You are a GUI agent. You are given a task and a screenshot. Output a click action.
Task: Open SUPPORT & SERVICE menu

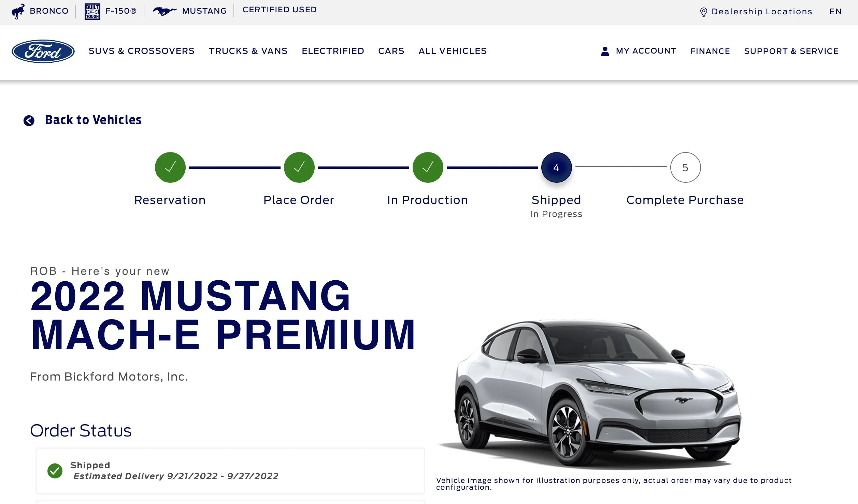point(791,51)
